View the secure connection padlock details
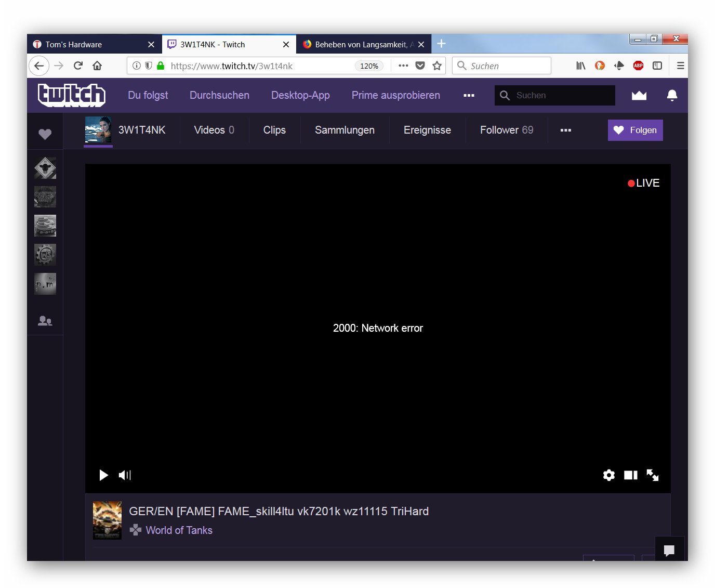Image resolution: width=715 pixels, height=588 pixels. tap(161, 66)
